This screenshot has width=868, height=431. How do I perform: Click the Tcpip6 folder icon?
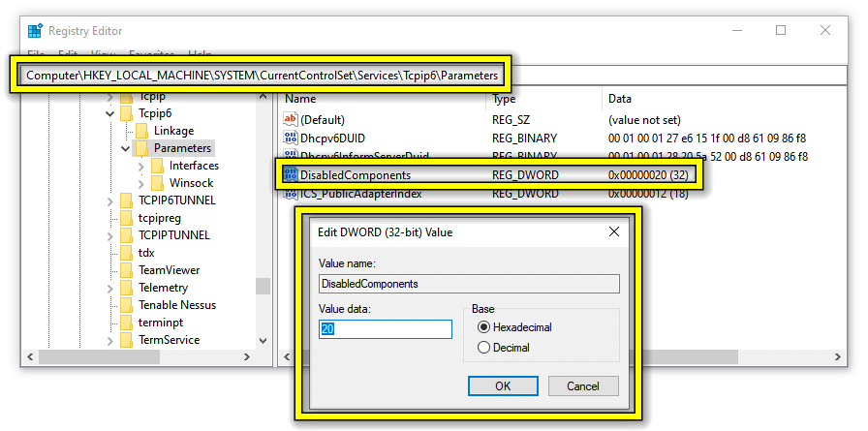(127, 113)
